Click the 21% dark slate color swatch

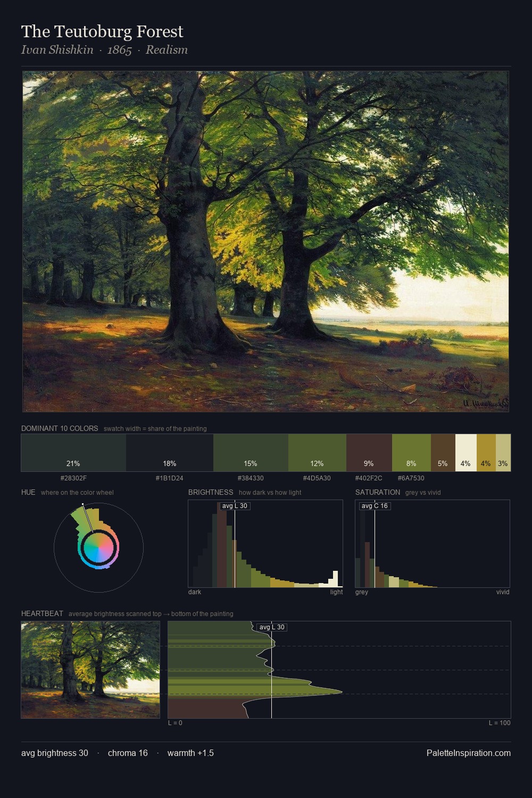coord(73,453)
